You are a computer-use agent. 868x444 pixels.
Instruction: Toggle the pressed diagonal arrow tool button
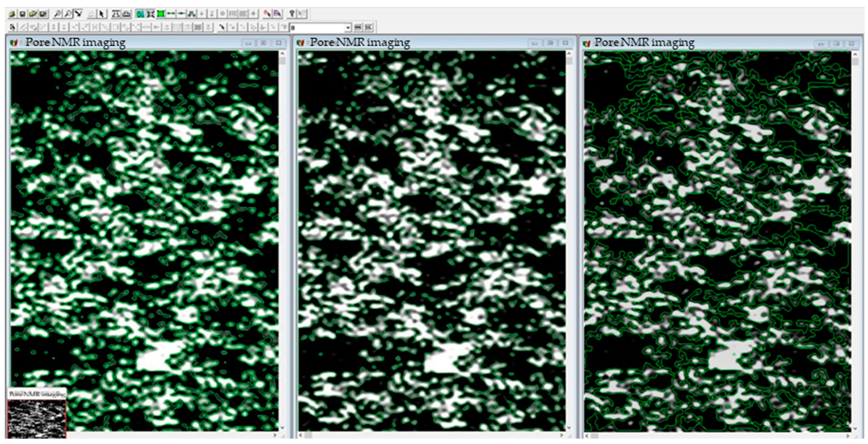pos(78,14)
